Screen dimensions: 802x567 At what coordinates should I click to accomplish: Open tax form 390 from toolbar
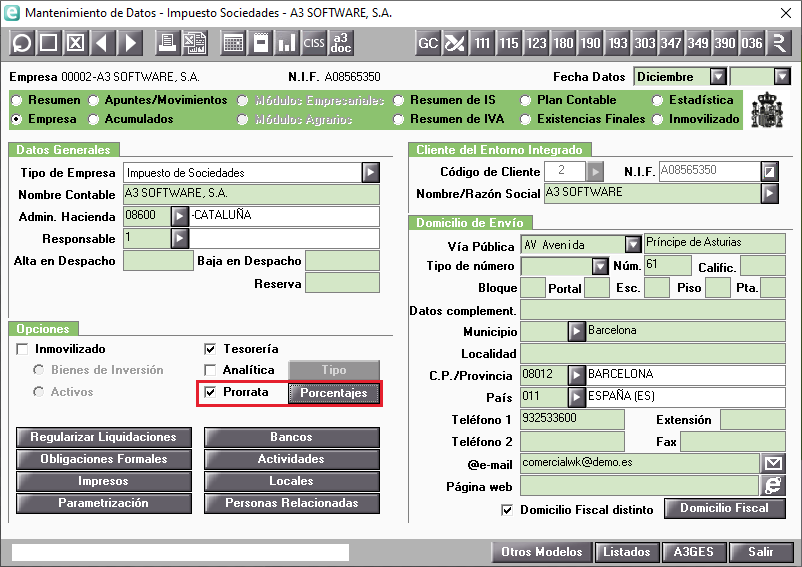[x=725, y=43]
